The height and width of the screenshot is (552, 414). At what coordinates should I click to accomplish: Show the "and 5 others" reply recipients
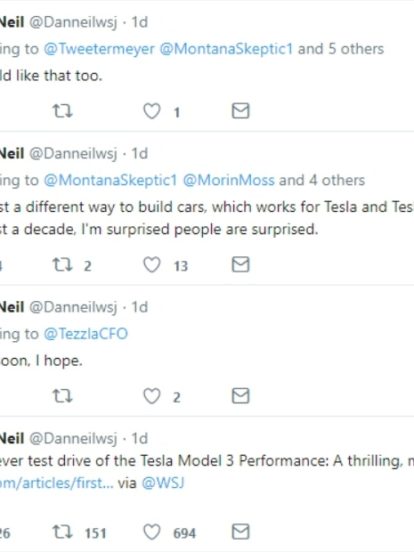(x=341, y=49)
